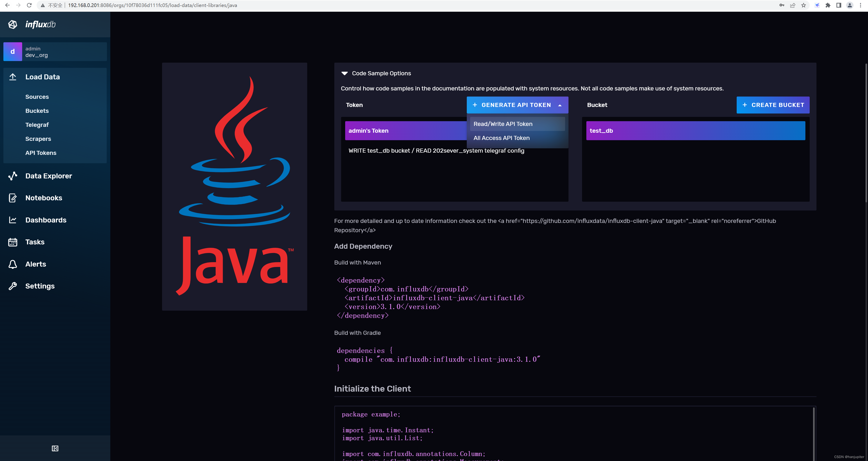
Task: Reload the current page
Action: 29,5
